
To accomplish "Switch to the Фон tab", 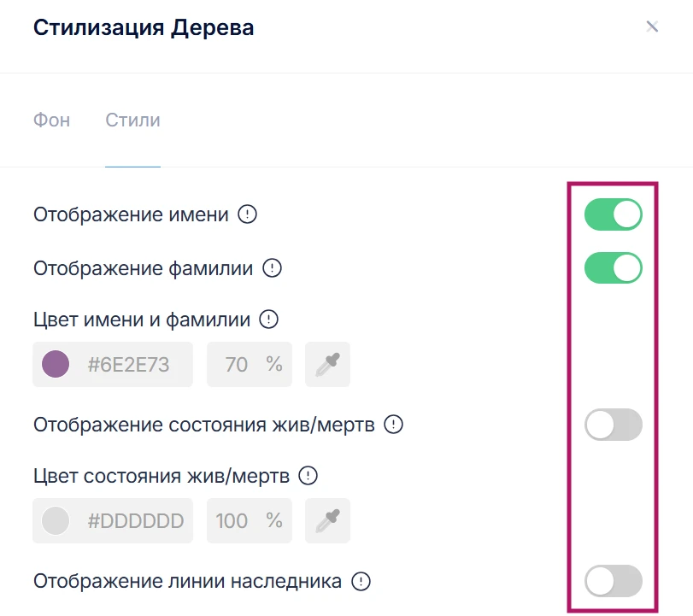I will pyautogui.click(x=51, y=120).
